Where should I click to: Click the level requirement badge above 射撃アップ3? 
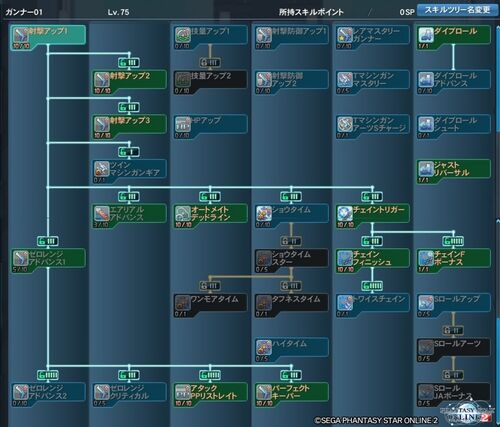[x=129, y=107]
